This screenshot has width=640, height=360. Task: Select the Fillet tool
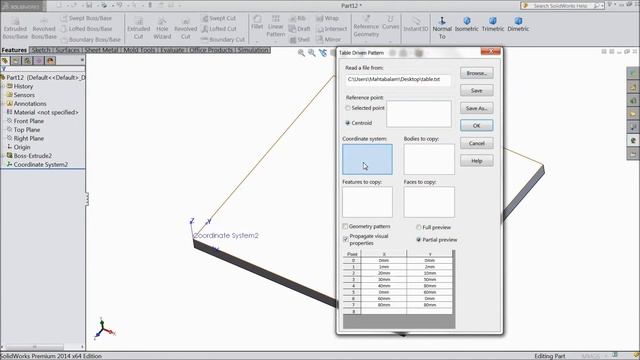(257, 22)
